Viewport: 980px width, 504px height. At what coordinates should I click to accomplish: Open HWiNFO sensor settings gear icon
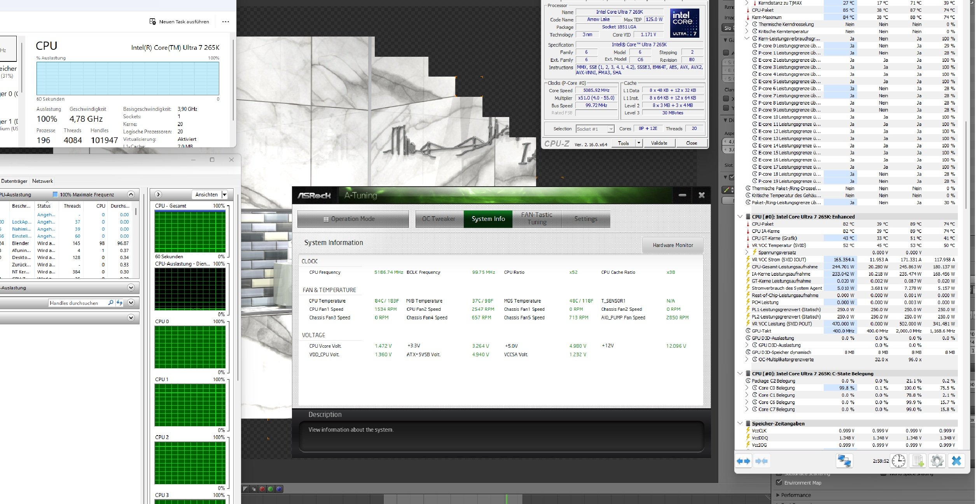pyautogui.click(x=937, y=461)
